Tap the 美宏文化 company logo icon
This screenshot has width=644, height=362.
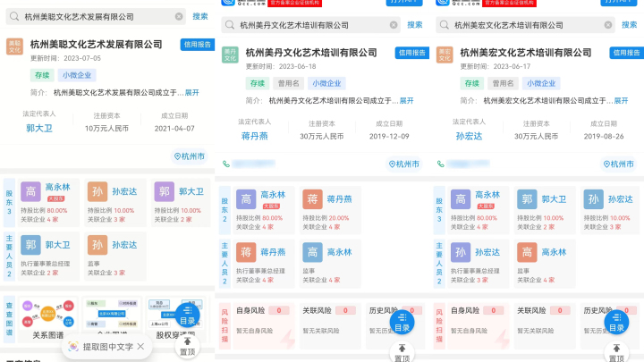445,55
